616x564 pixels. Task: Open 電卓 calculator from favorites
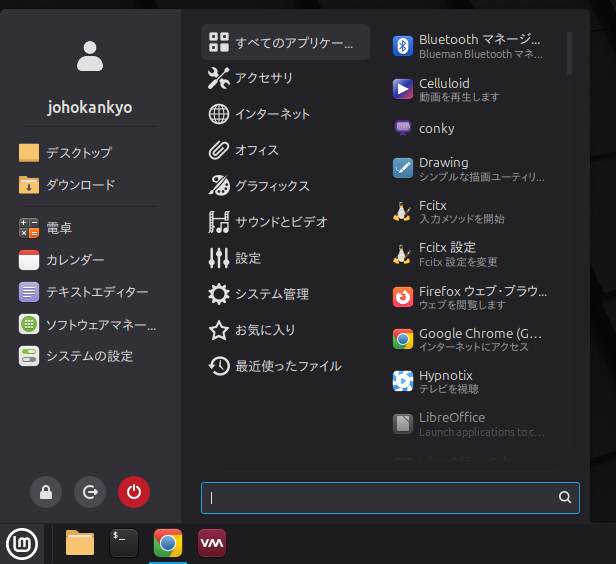(x=58, y=228)
